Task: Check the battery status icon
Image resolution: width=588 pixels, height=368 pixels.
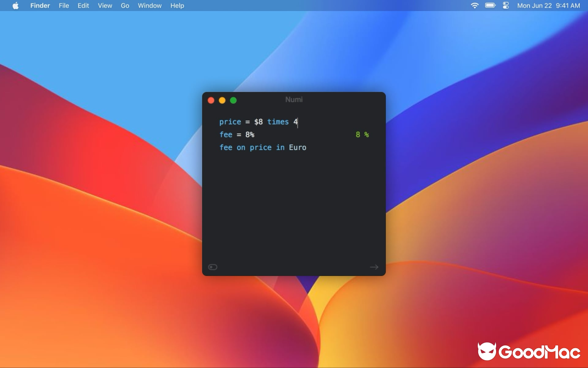Action: pyautogui.click(x=490, y=6)
